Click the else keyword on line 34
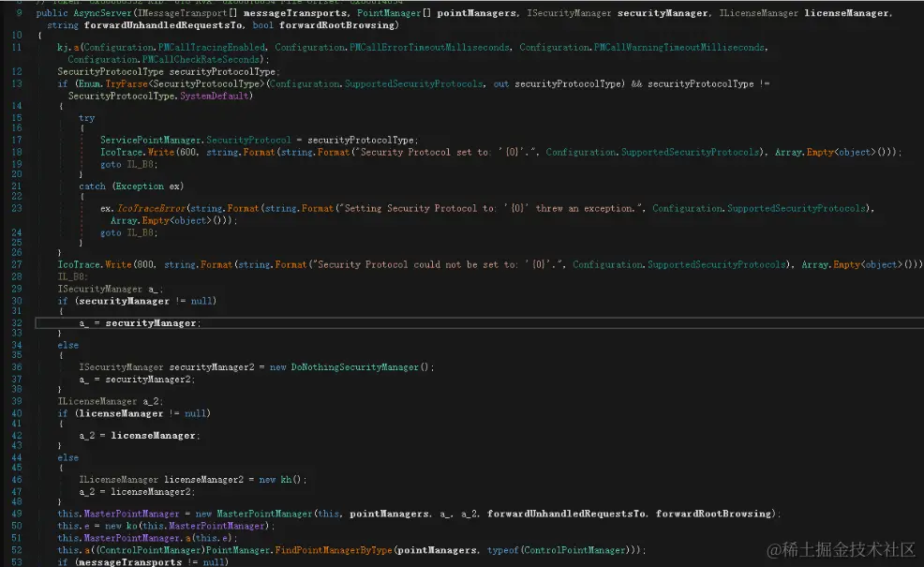The height and width of the screenshot is (567, 924). coord(67,346)
